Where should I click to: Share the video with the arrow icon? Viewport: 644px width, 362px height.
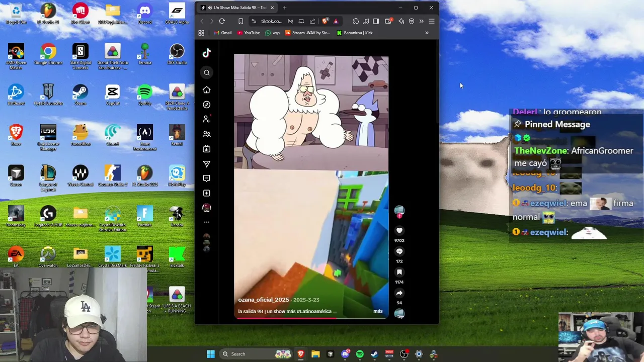pyautogui.click(x=399, y=293)
